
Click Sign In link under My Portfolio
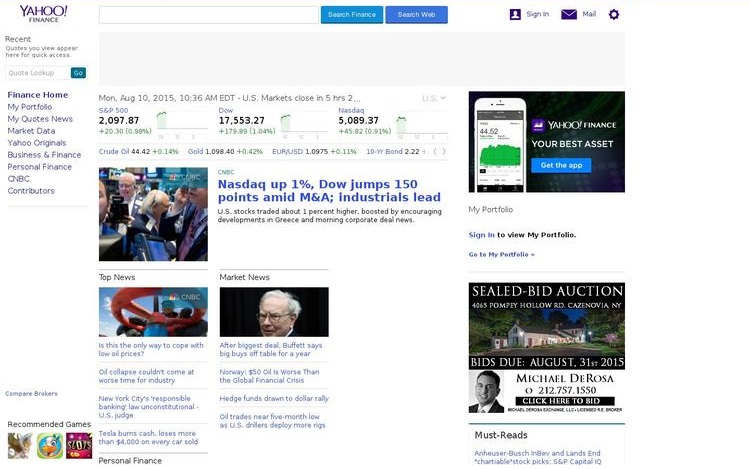[x=482, y=235]
